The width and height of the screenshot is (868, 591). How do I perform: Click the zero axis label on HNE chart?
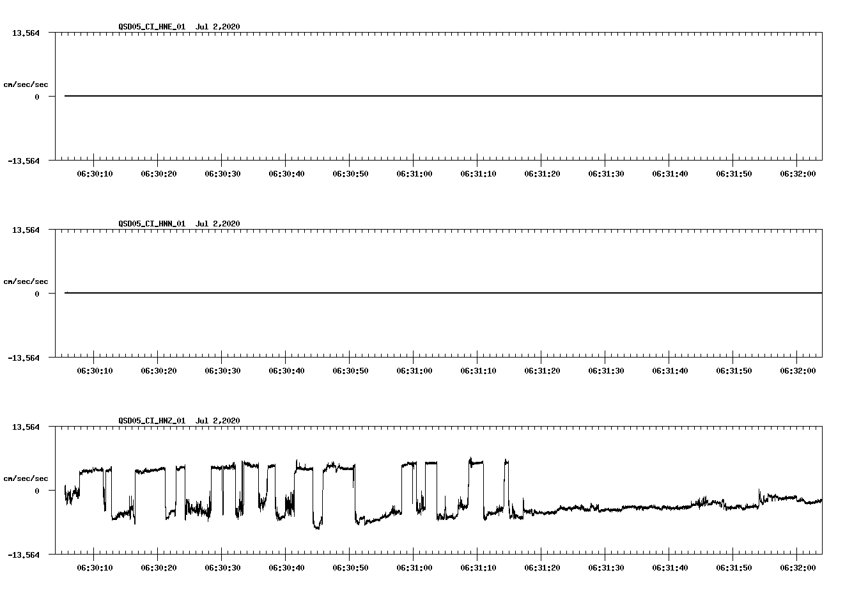(x=37, y=97)
